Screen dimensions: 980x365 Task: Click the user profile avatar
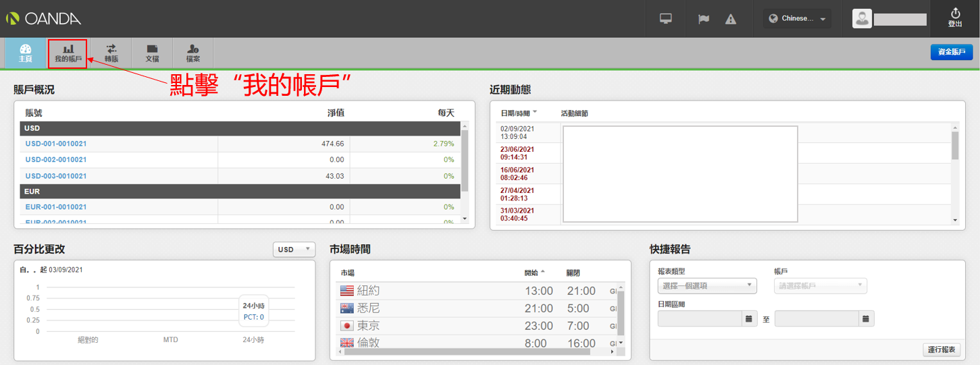[x=862, y=18]
